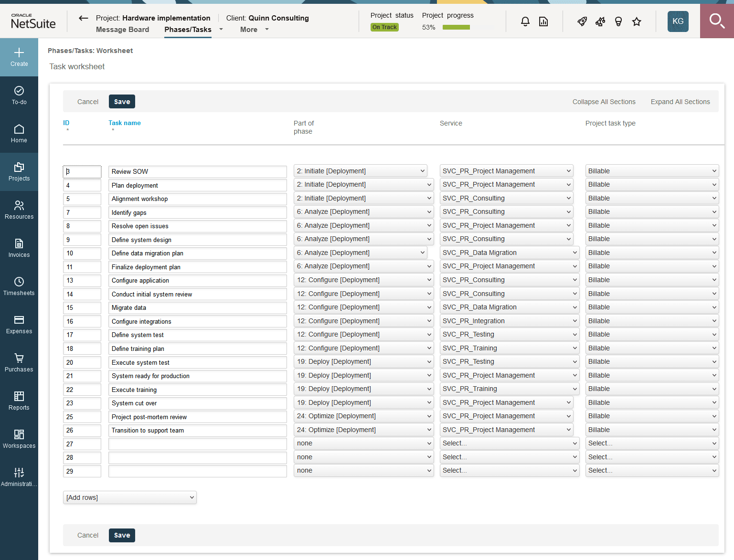Viewport: 734px width, 560px height.
Task: Click the ID field containing 18
Action: [82, 349]
